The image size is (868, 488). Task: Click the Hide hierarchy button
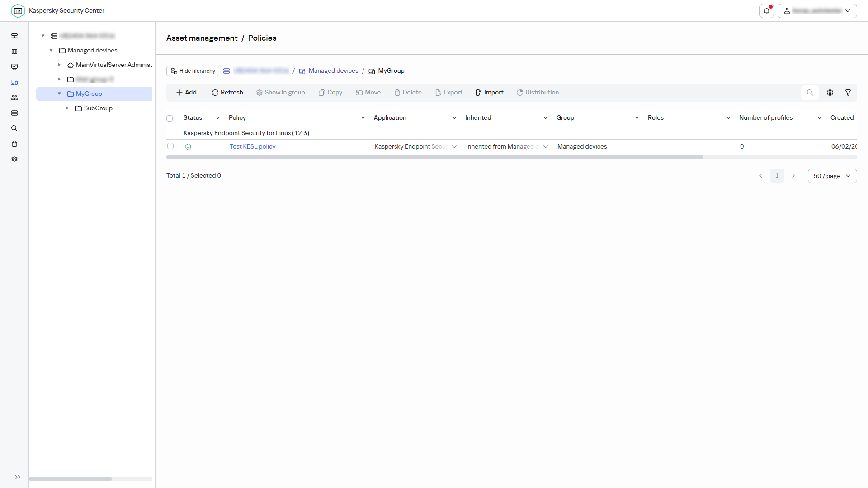click(x=193, y=71)
